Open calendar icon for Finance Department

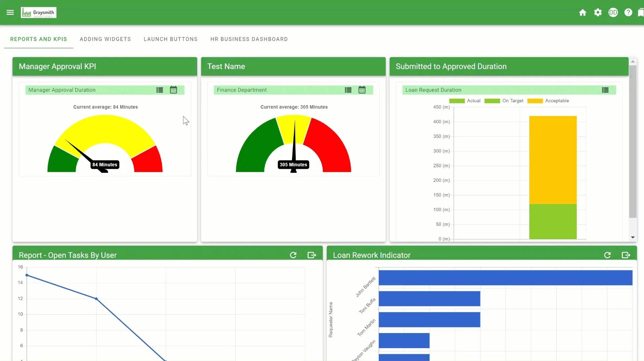coord(362,90)
